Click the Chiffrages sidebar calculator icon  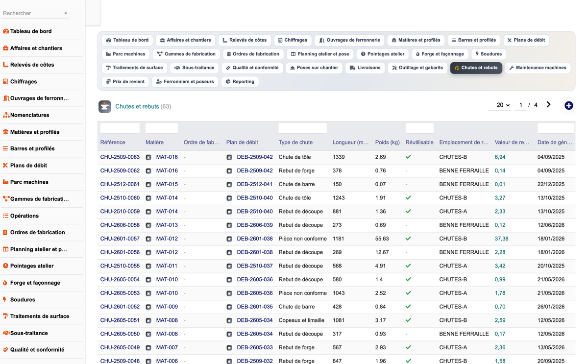click(x=6, y=82)
